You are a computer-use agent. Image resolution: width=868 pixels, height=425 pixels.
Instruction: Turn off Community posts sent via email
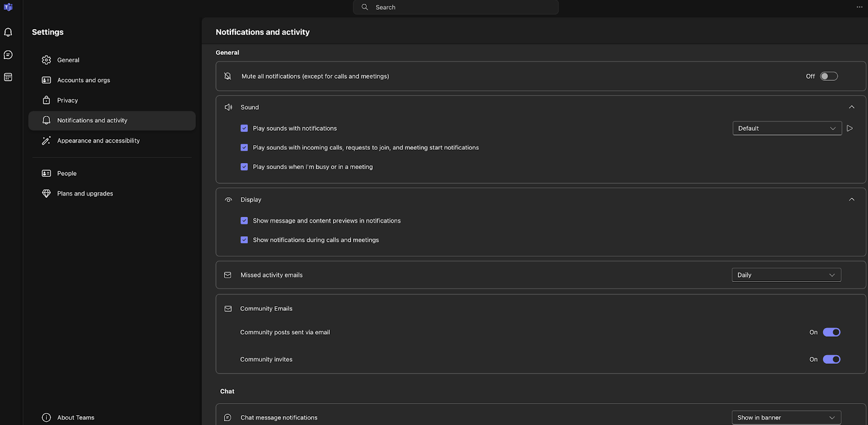(x=831, y=332)
